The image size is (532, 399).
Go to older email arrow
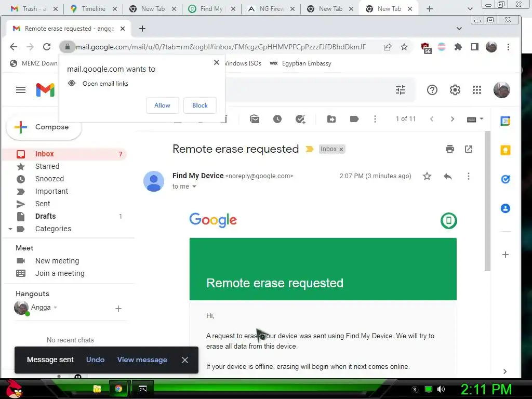[x=453, y=119]
